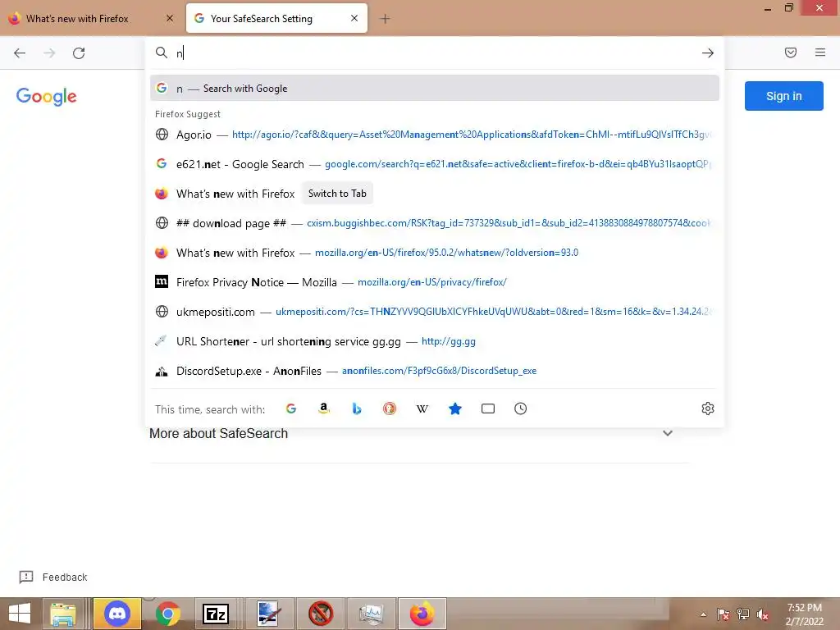Search this time with Wikipedia icon
The height and width of the screenshot is (630, 840).
(x=422, y=409)
